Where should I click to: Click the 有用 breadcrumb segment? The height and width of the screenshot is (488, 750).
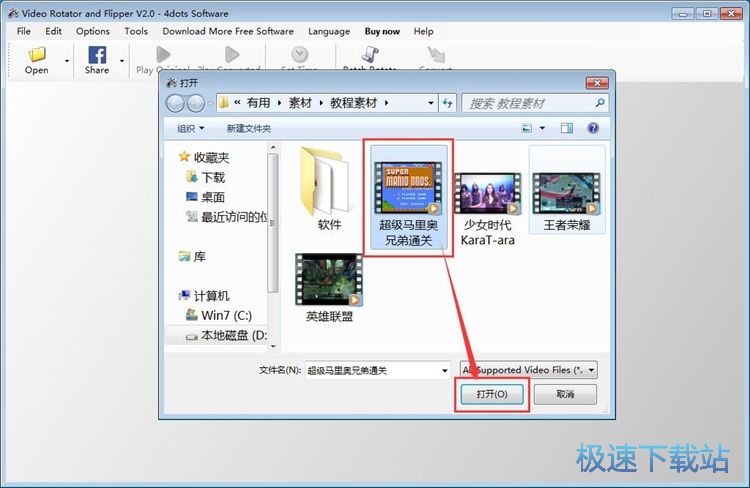click(x=258, y=103)
